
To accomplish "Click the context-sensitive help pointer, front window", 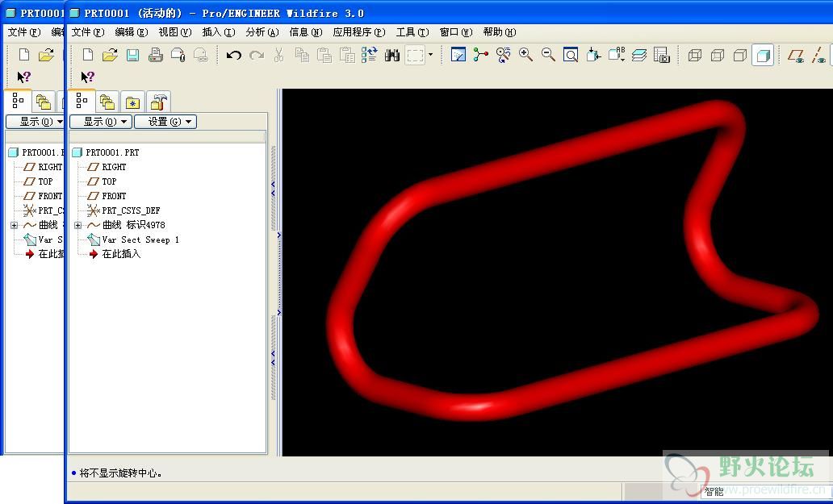I will tap(87, 77).
